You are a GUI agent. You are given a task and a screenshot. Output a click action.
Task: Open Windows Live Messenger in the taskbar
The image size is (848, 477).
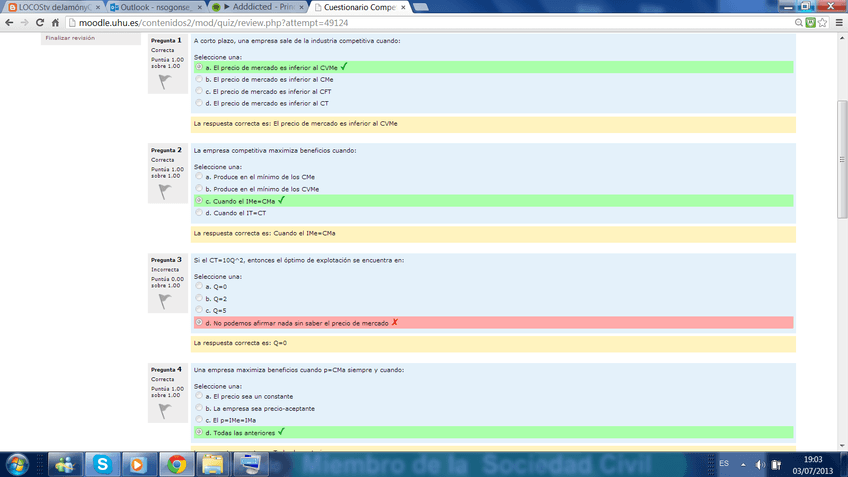[65, 465]
